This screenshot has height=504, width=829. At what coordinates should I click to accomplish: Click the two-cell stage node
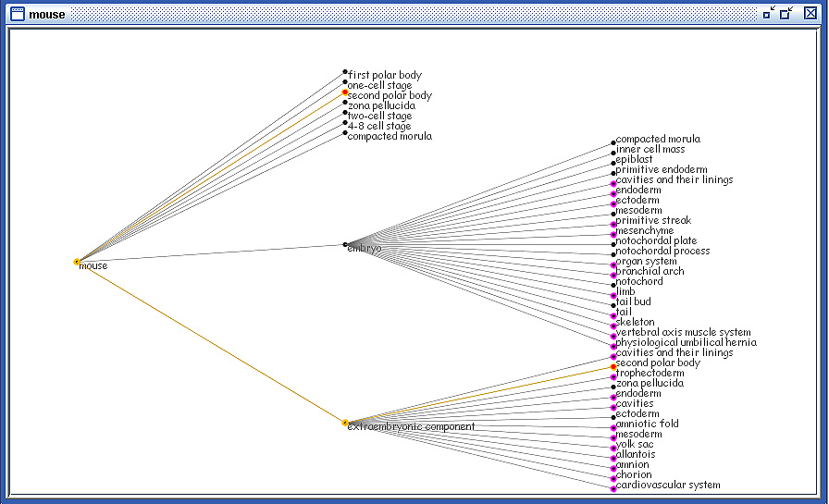(x=345, y=113)
